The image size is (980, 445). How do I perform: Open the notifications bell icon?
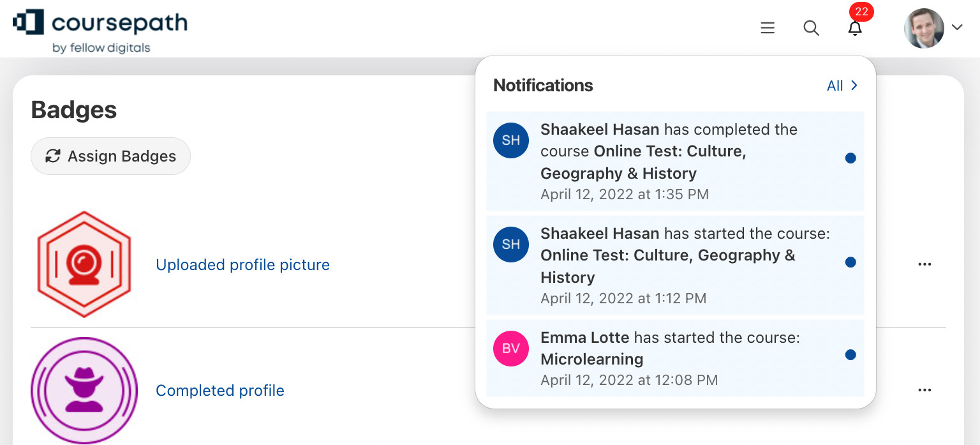(855, 28)
